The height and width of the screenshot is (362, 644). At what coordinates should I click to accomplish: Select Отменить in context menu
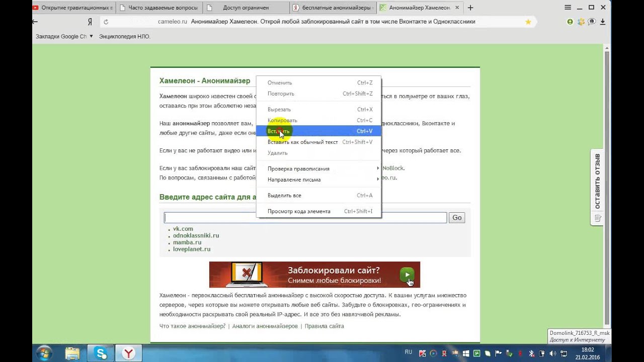[x=318, y=82]
